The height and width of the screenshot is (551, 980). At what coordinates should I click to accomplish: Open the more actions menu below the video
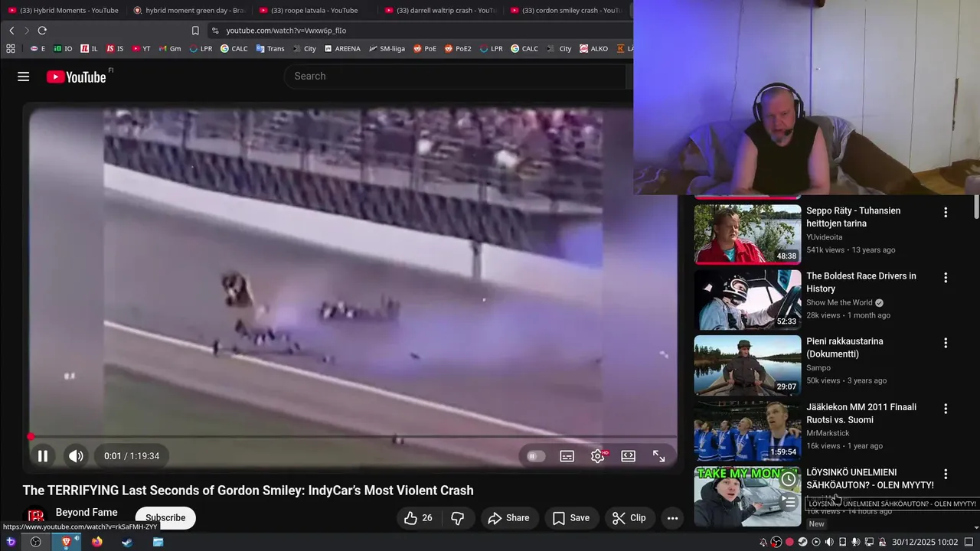tap(672, 518)
